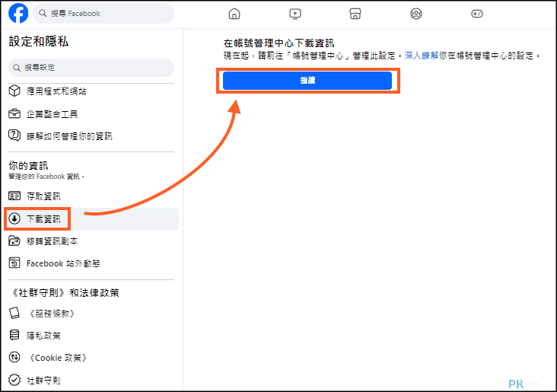Open the Watch video tab icon
This screenshot has width=557, height=392.
click(294, 14)
